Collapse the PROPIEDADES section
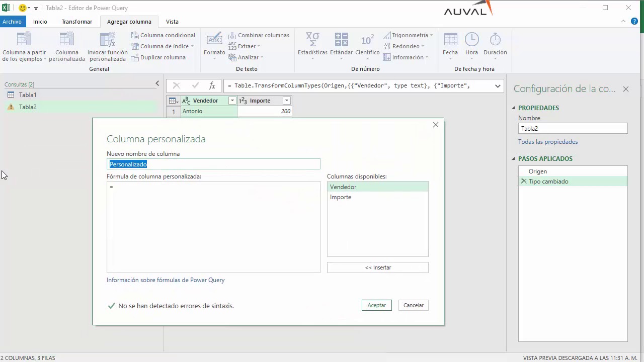644x362 pixels. pos(514,108)
